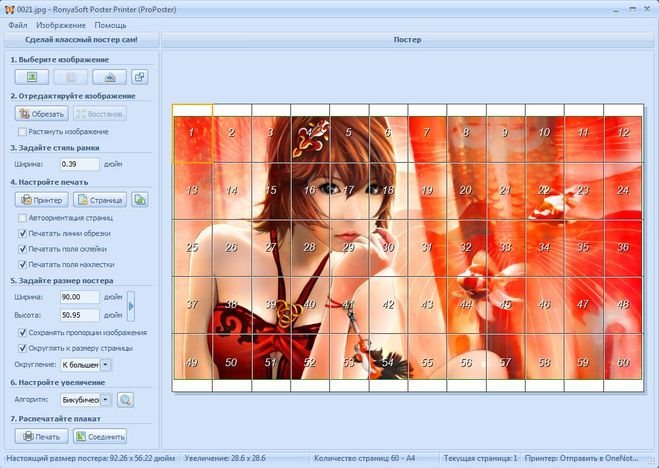Click the blue arrow expander beside size fields
Screen dimensions: 659x468
pos(131,305)
